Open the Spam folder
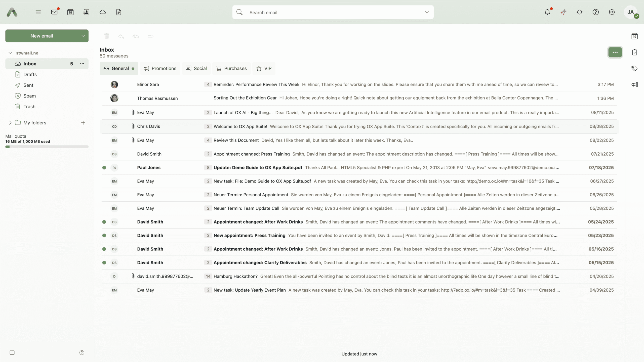This screenshot has height=362, width=644. [x=29, y=96]
